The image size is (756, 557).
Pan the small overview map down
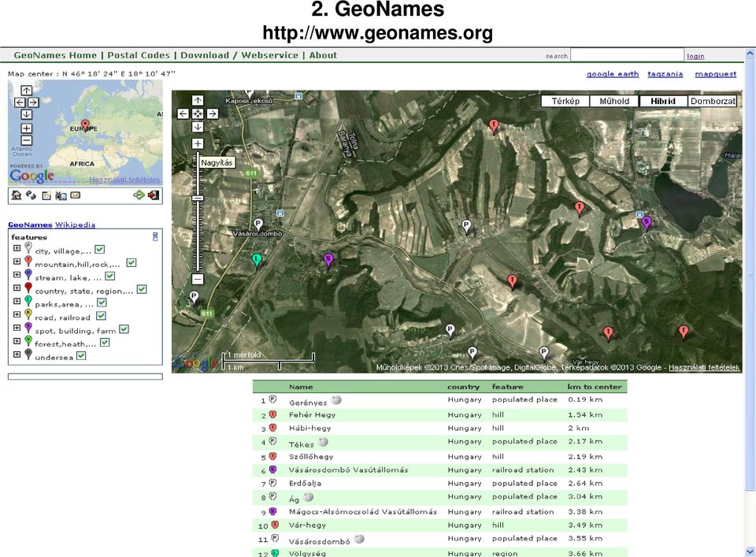click(27, 114)
